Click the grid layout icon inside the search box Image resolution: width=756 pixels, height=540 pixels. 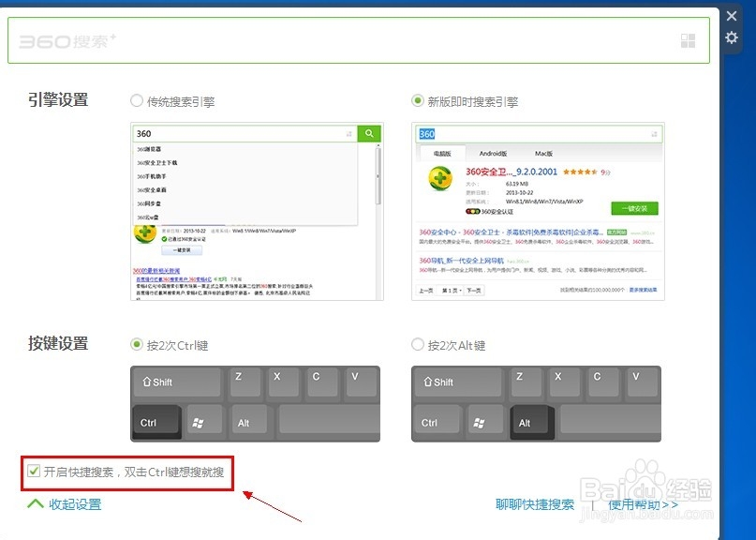pyautogui.click(x=688, y=39)
